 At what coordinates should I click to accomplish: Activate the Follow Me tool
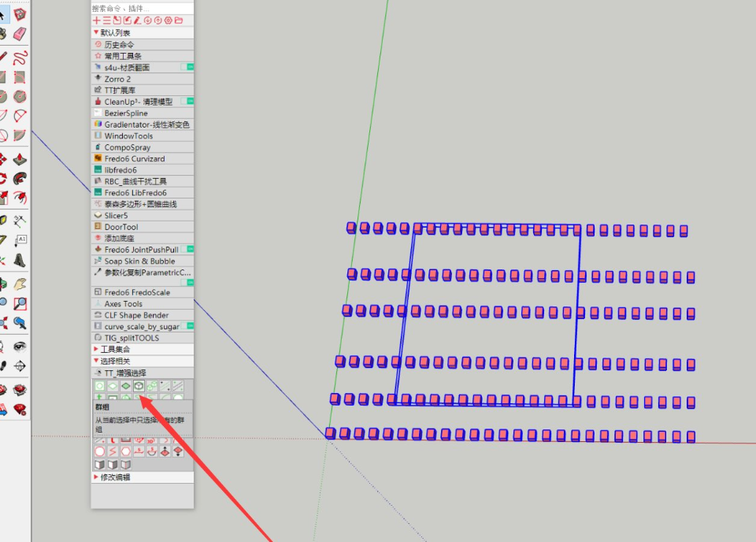point(20,178)
